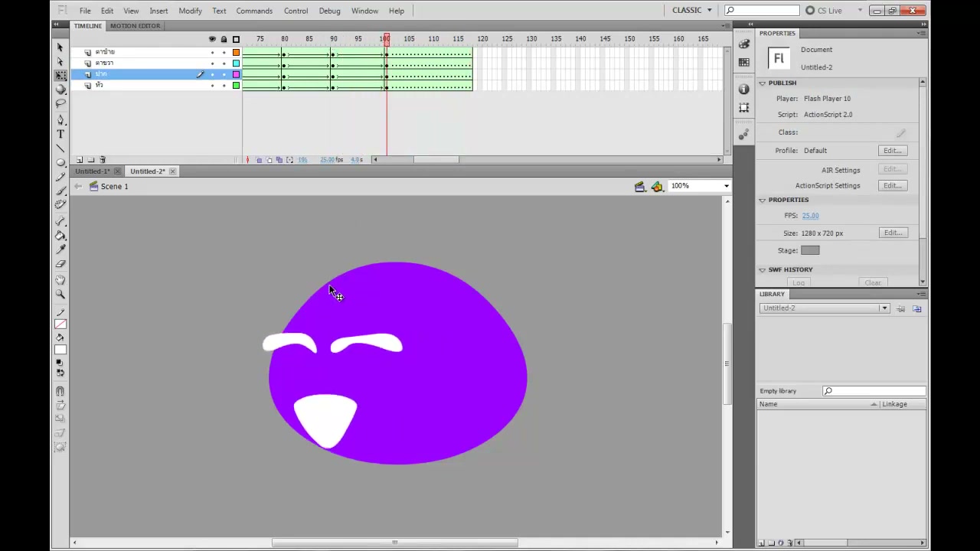The image size is (980, 551).
Task: Select the Oval shape tool
Action: 60,162
